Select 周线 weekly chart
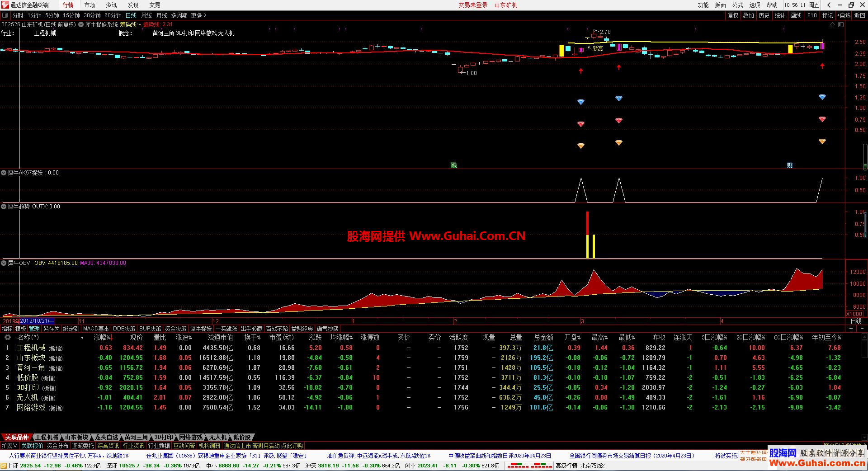Screen dimensions: 868x471 click(x=146, y=15)
